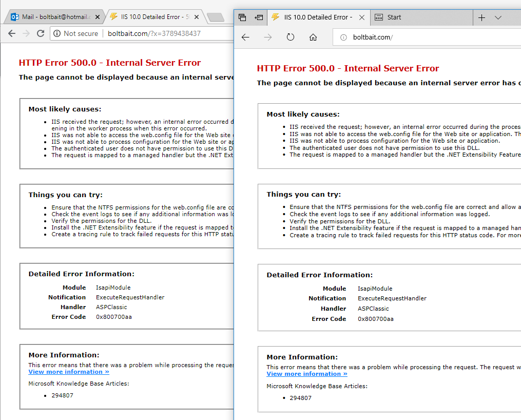Open View more information link in Edge
Image resolution: width=521 pixels, height=420 pixels.
point(307,374)
